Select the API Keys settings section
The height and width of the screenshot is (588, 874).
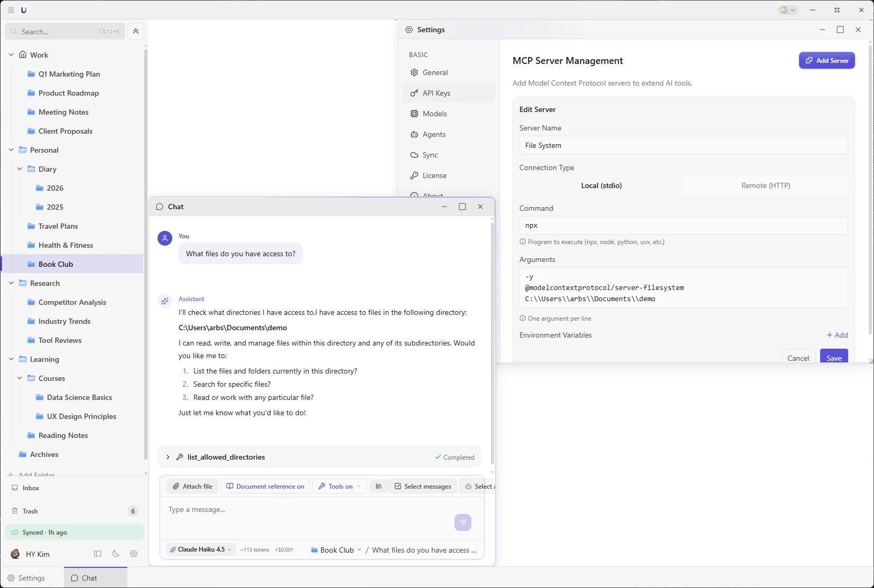[437, 93]
